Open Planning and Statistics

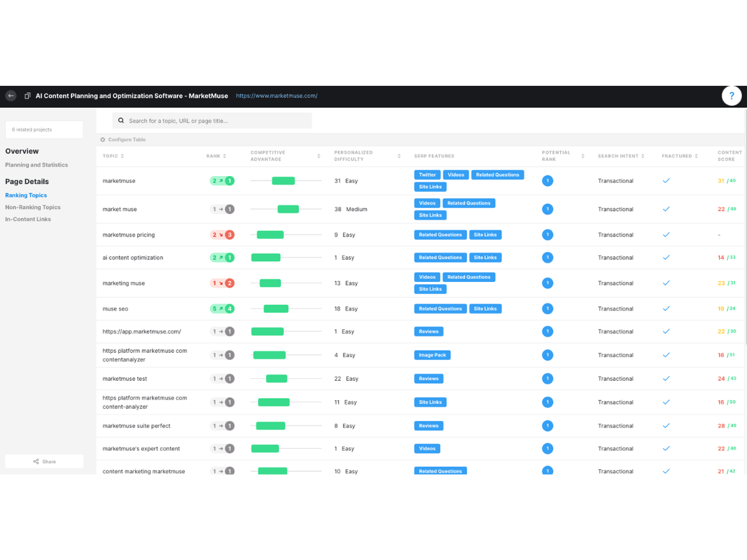pyautogui.click(x=37, y=165)
